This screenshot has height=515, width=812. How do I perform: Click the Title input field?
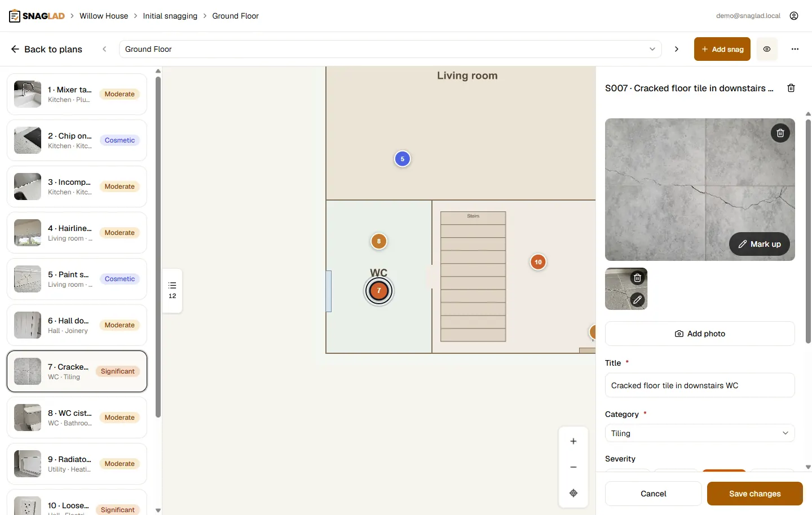point(700,385)
